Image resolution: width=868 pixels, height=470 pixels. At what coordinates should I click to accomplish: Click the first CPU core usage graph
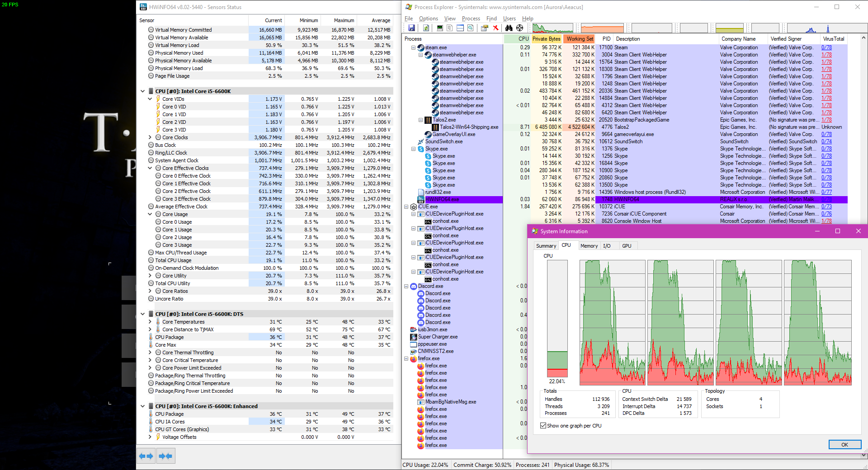pyautogui.click(x=612, y=322)
